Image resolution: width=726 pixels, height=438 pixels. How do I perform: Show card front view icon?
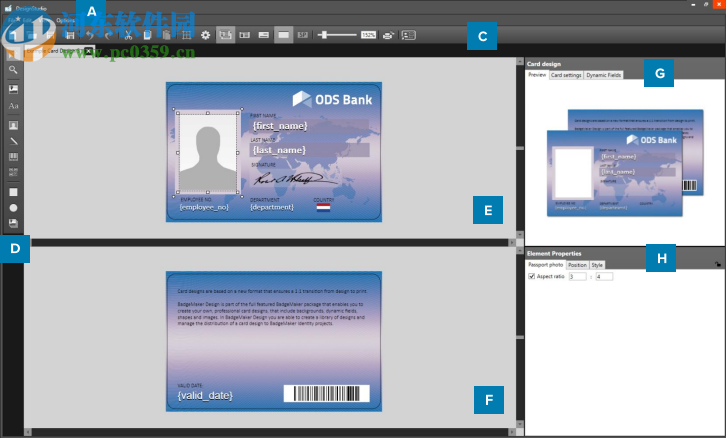[244, 35]
